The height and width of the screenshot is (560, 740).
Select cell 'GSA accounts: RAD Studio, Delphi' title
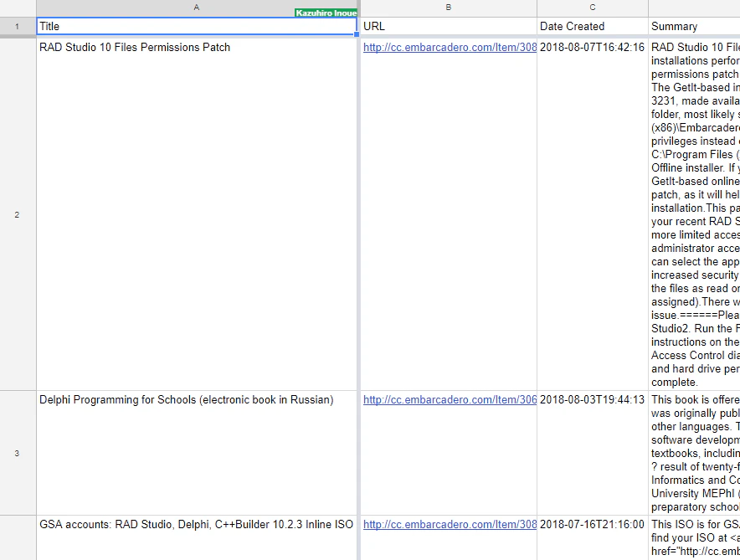[197, 537]
